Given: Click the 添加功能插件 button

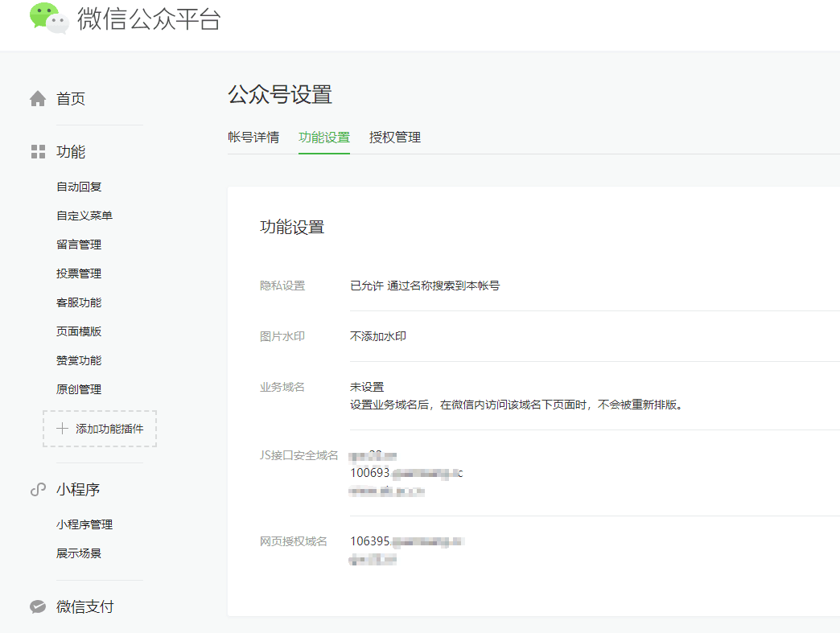Looking at the screenshot, I should tap(99, 429).
